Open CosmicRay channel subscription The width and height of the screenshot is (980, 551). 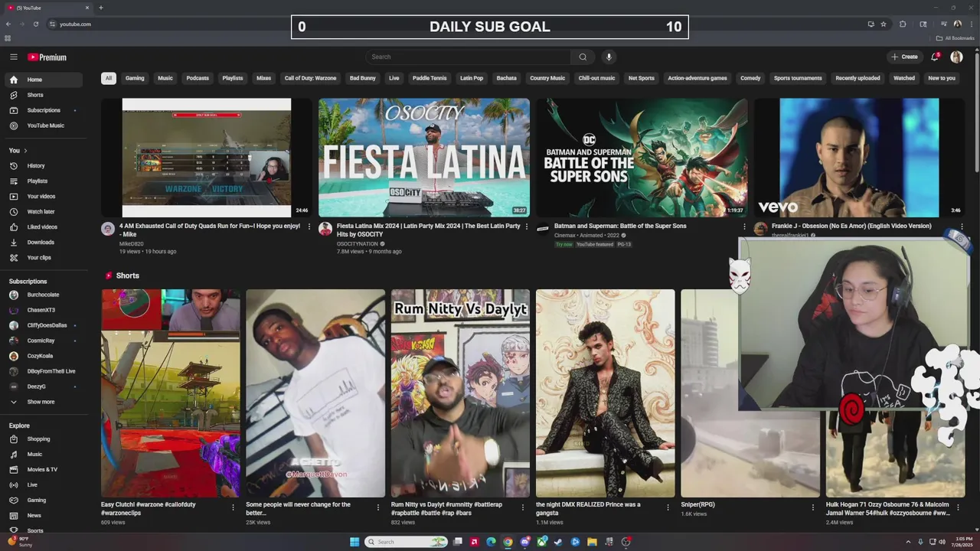(43, 341)
